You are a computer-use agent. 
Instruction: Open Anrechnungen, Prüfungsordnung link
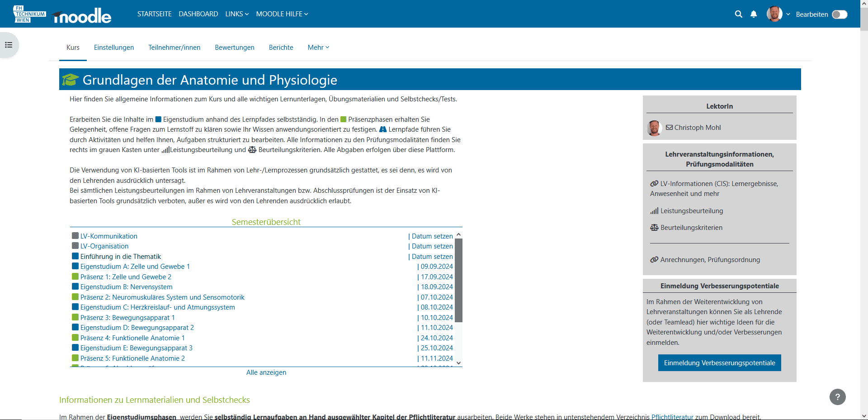pos(710,260)
